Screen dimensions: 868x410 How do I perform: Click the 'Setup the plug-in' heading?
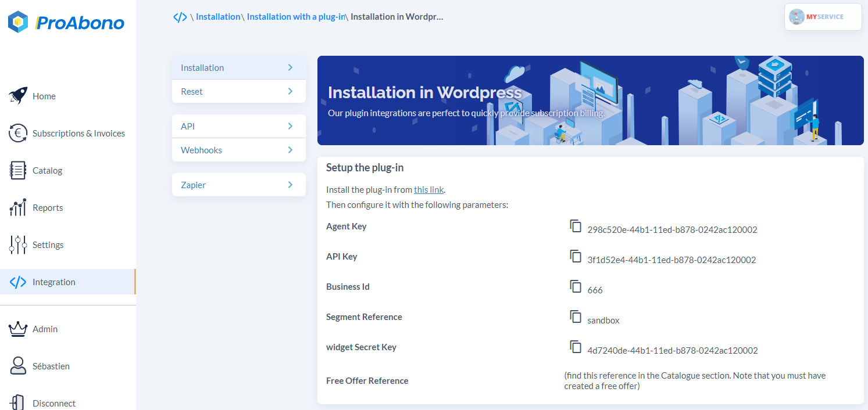[x=365, y=168]
